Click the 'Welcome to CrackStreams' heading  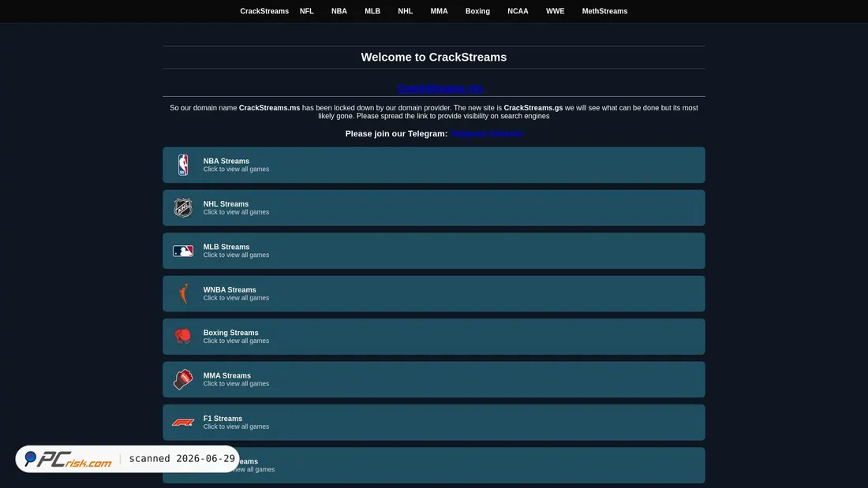[434, 57]
